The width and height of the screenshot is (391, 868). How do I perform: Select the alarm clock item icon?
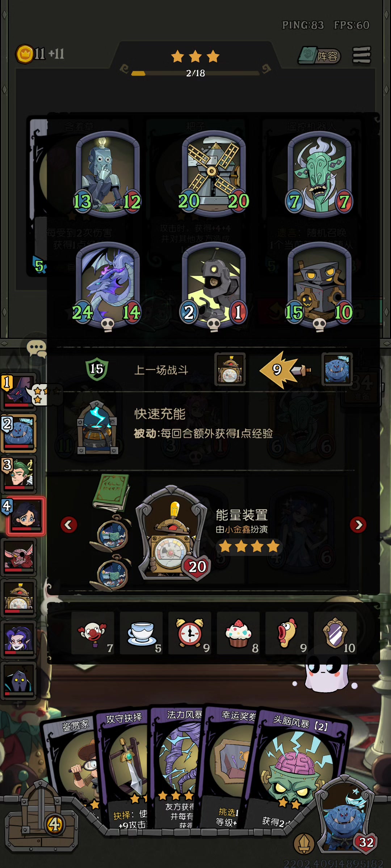pos(190,633)
